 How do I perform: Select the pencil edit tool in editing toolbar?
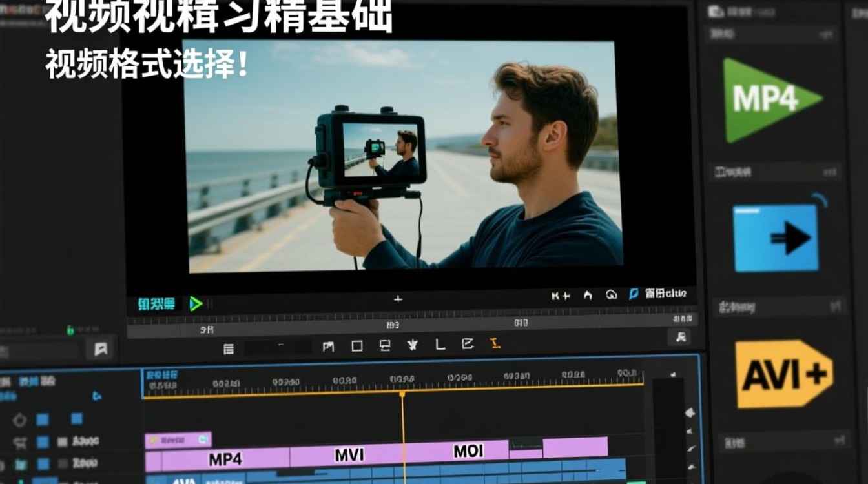(x=468, y=344)
